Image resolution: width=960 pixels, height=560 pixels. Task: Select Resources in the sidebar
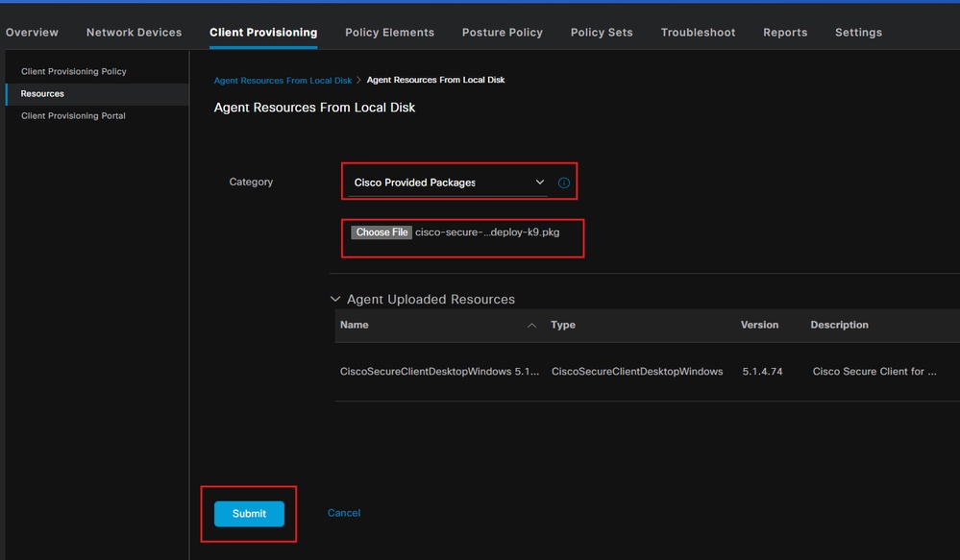coord(97,93)
